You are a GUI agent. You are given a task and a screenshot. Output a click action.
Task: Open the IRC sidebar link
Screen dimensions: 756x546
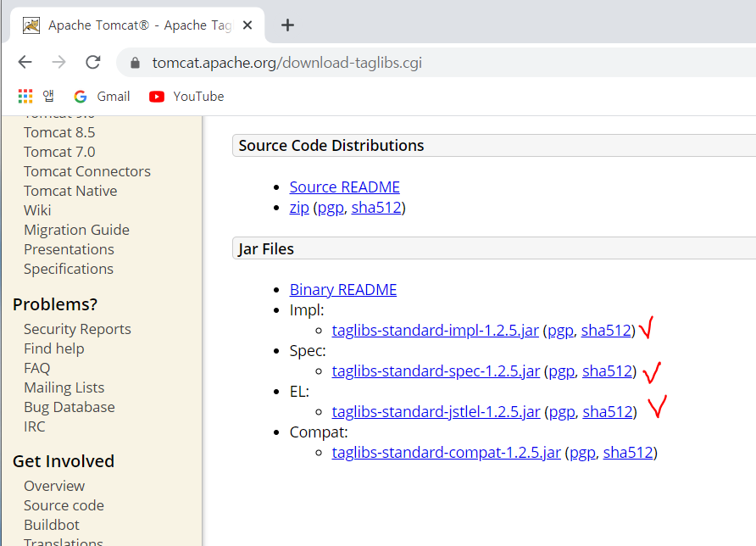(x=34, y=426)
